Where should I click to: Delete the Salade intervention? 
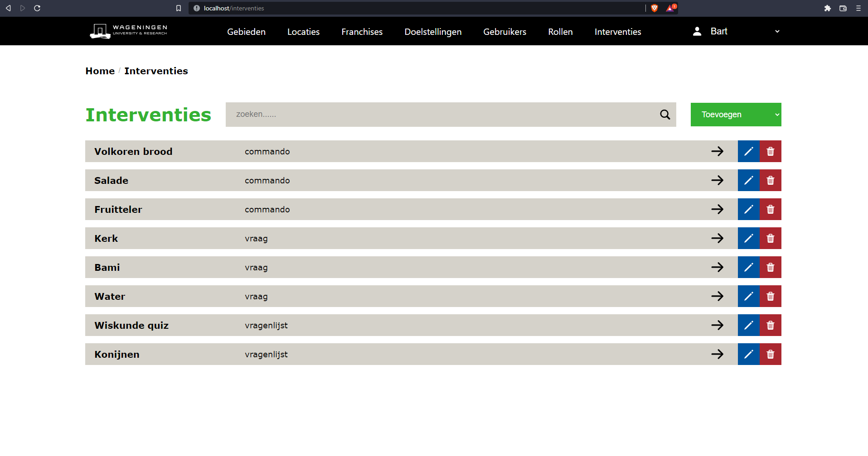(x=771, y=180)
